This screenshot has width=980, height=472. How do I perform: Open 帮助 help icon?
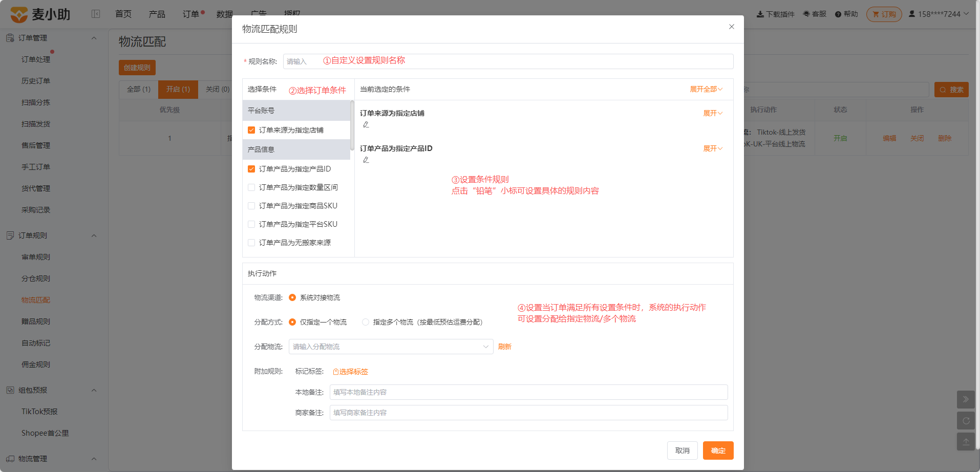coord(838,14)
